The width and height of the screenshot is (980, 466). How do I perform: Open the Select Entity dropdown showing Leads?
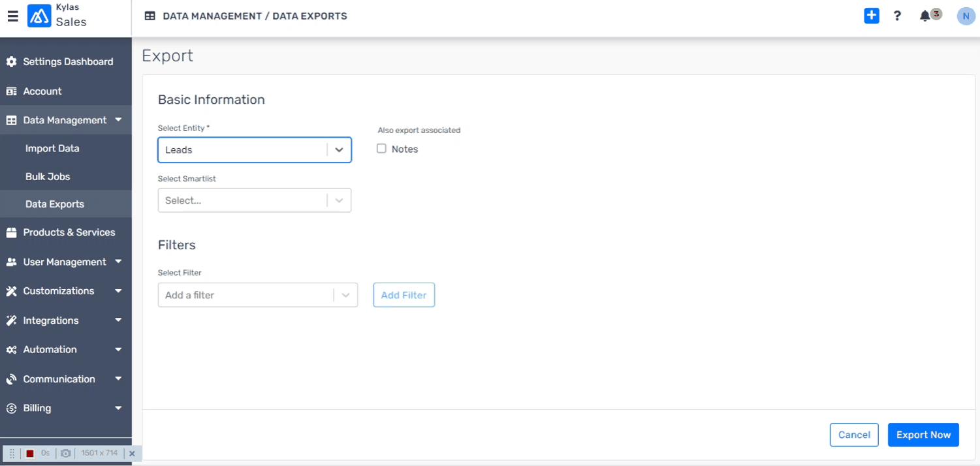pyautogui.click(x=254, y=149)
